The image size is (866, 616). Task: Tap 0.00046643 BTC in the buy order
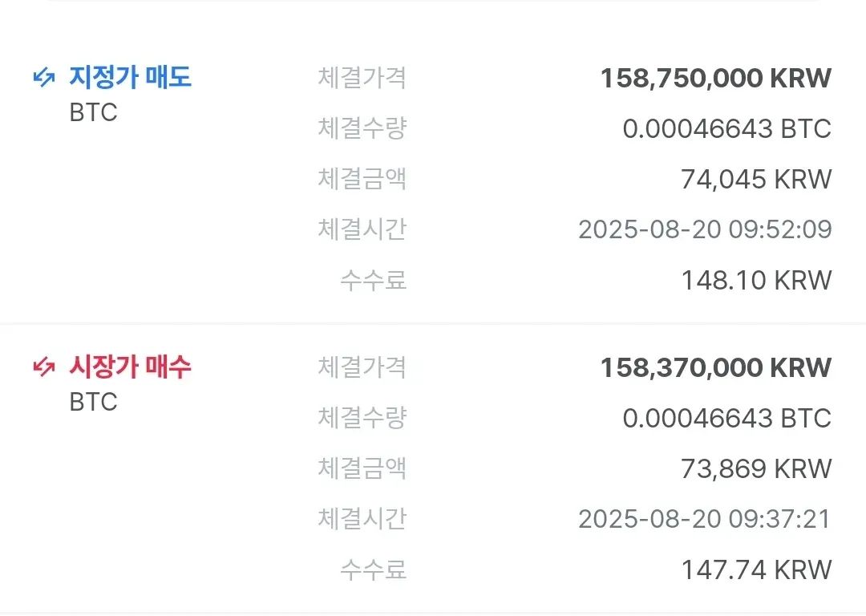click(x=726, y=418)
